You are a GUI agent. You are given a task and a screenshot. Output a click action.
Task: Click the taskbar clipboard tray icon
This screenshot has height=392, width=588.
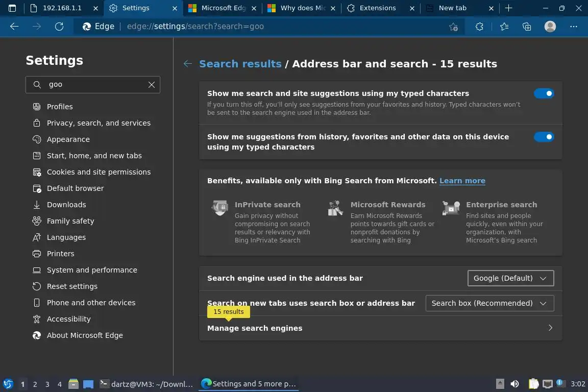click(533, 384)
